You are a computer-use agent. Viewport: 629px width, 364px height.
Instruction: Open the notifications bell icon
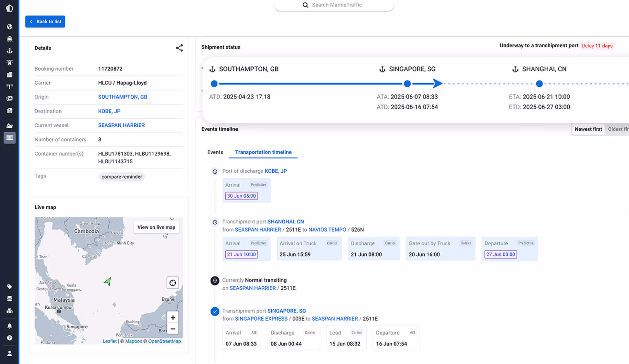(x=10, y=326)
